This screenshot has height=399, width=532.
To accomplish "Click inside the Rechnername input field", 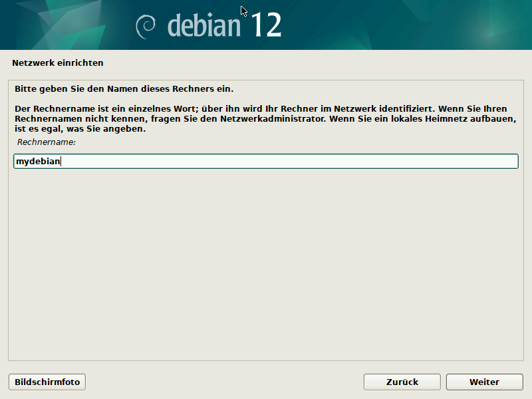I will (266, 161).
